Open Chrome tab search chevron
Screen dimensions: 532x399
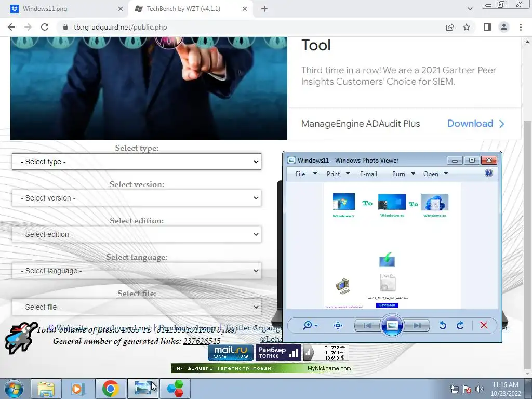(470, 9)
